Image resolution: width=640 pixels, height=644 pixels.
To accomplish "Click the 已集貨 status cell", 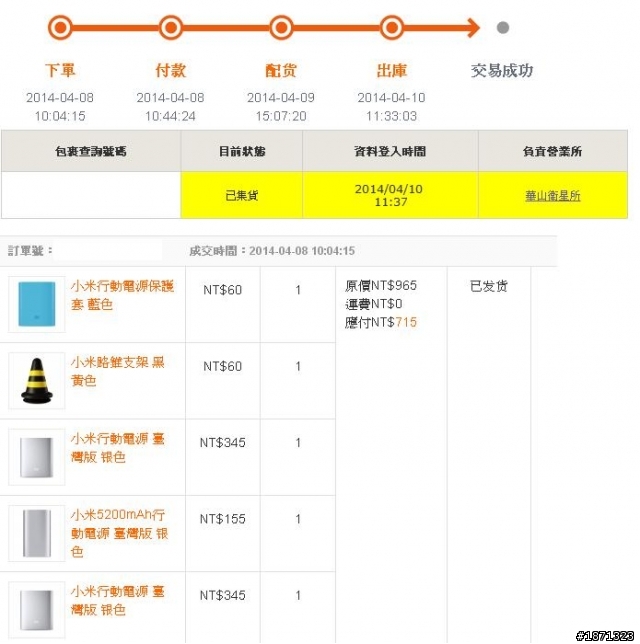I will point(242,195).
